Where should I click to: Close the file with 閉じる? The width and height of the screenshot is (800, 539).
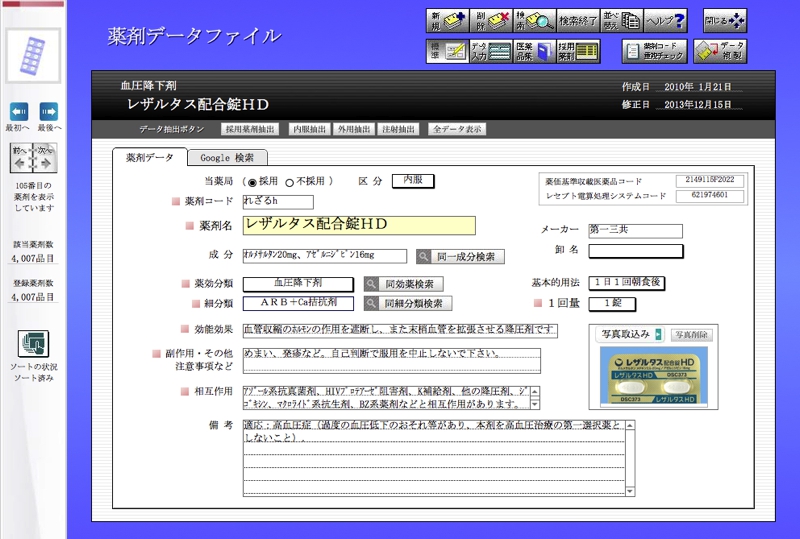point(724,21)
